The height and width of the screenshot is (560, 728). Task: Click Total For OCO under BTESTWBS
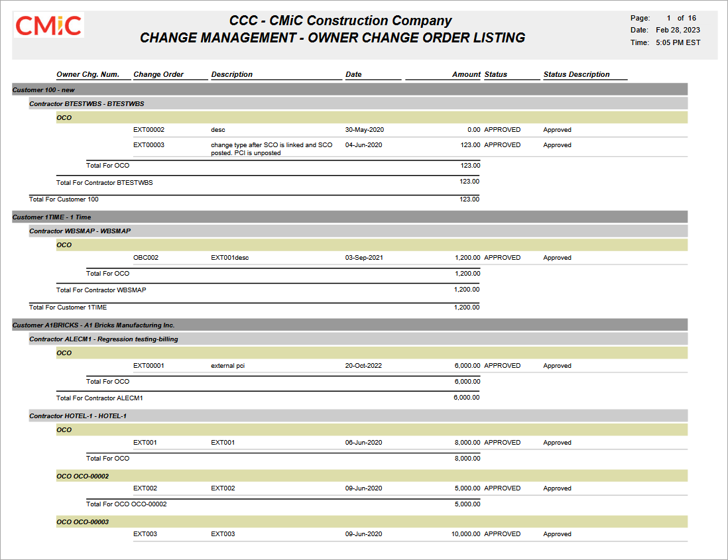[107, 165]
